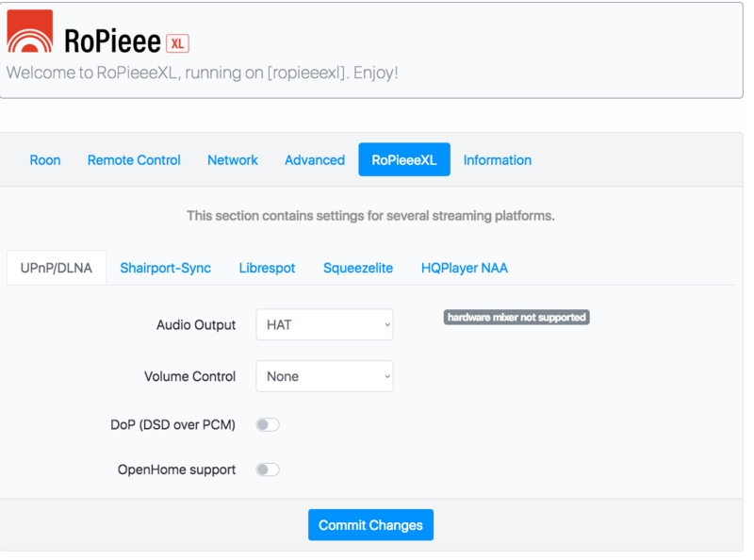Turn on the OpenHome support switch
The height and width of the screenshot is (560, 754).
268,469
